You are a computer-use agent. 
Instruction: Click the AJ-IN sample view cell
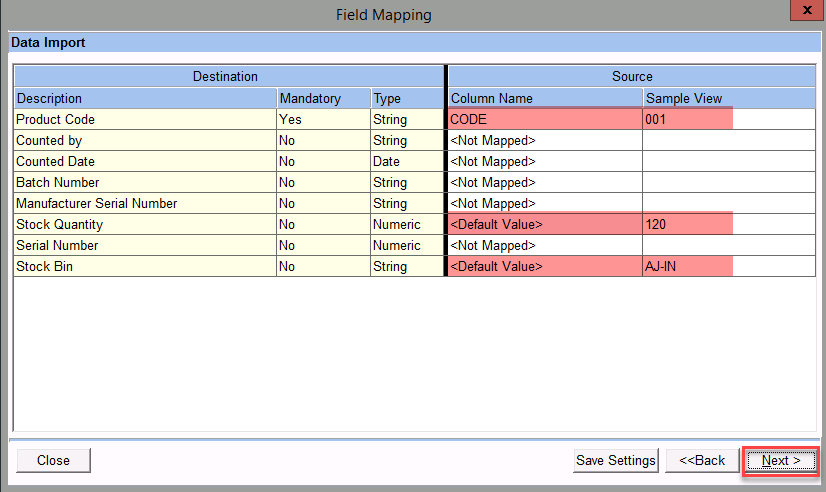(x=687, y=267)
